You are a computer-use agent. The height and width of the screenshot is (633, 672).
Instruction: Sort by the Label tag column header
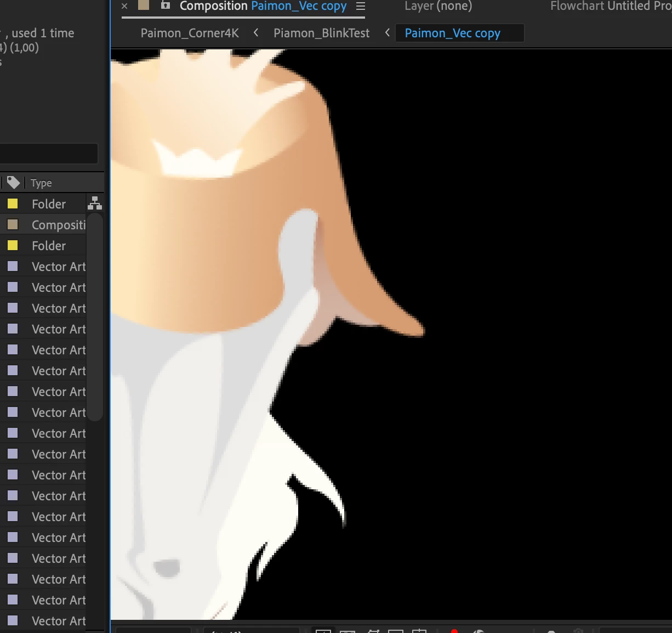[x=13, y=182]
